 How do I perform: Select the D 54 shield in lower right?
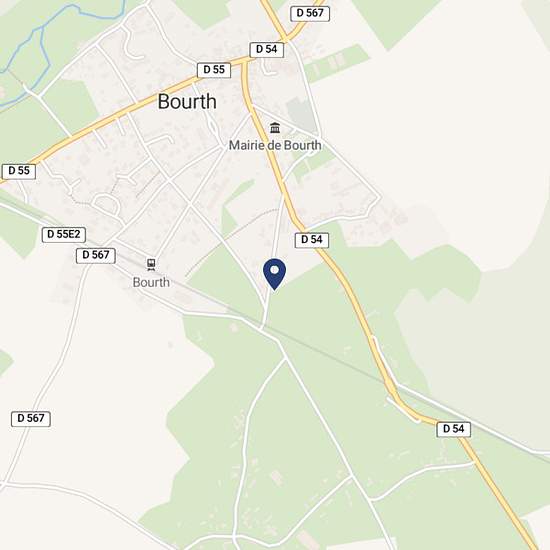(x=454, y=429)
